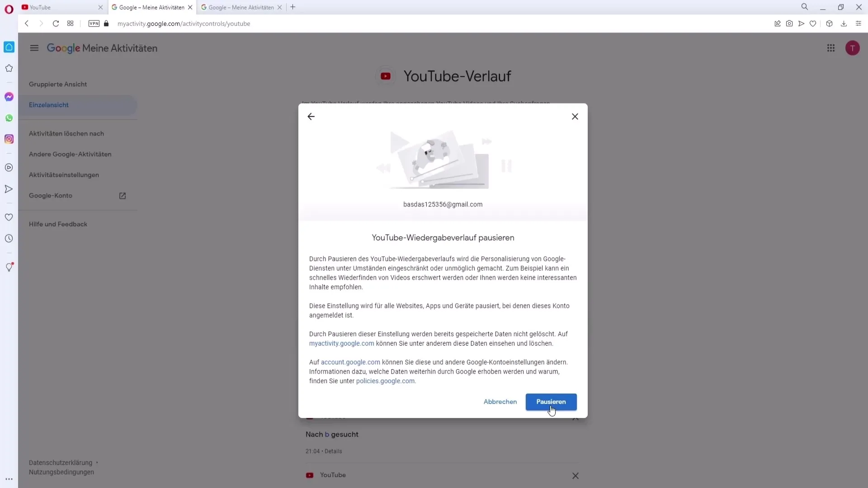Click the Instagram icon in sidebar

click(9, 139)
